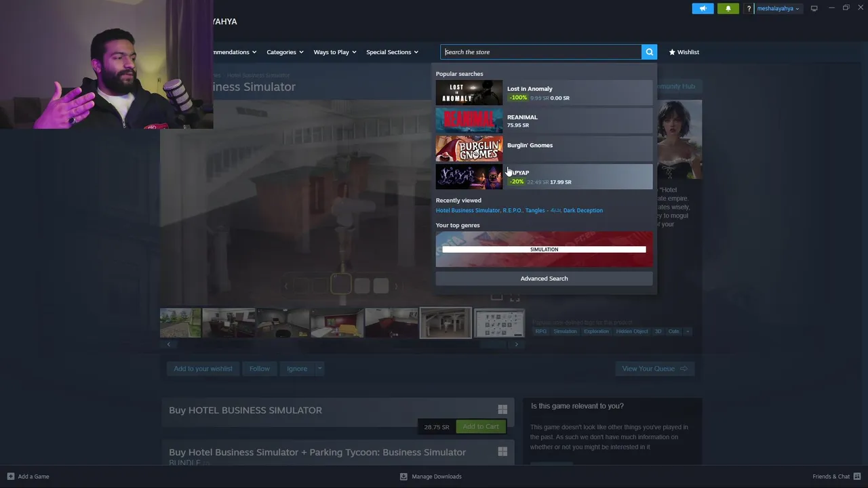
Task: Expand the arrow next to Ignore
Action: coord(319,369)
